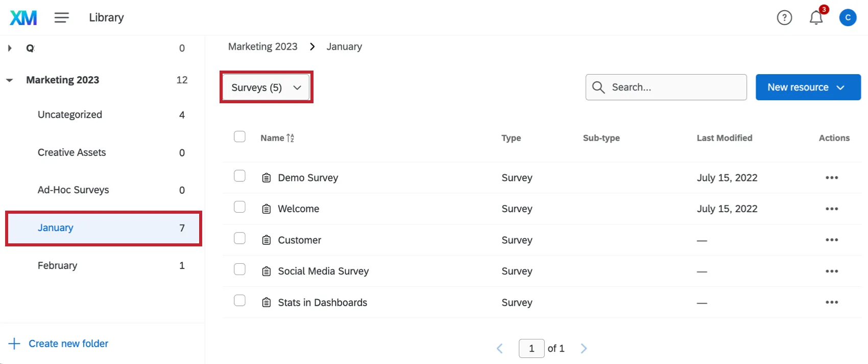Open actions menu for Social Media Survey
Screen dimensions: 868x364
(x=831, y=271)
